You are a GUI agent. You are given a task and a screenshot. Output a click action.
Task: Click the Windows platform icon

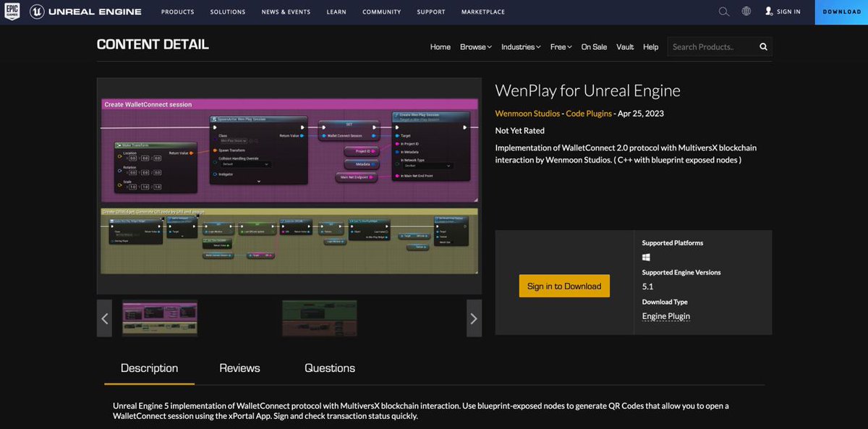tap(646, 258)
